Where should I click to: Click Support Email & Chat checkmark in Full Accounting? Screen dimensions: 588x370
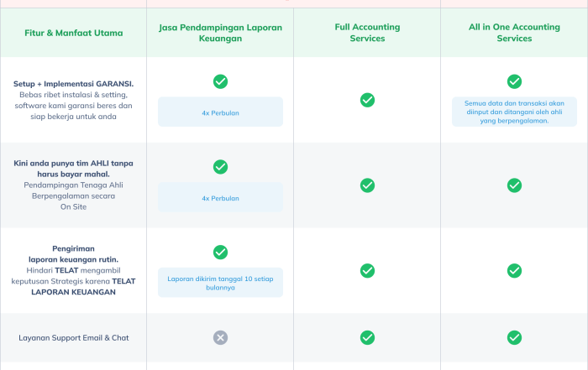[x=367, y=337]
